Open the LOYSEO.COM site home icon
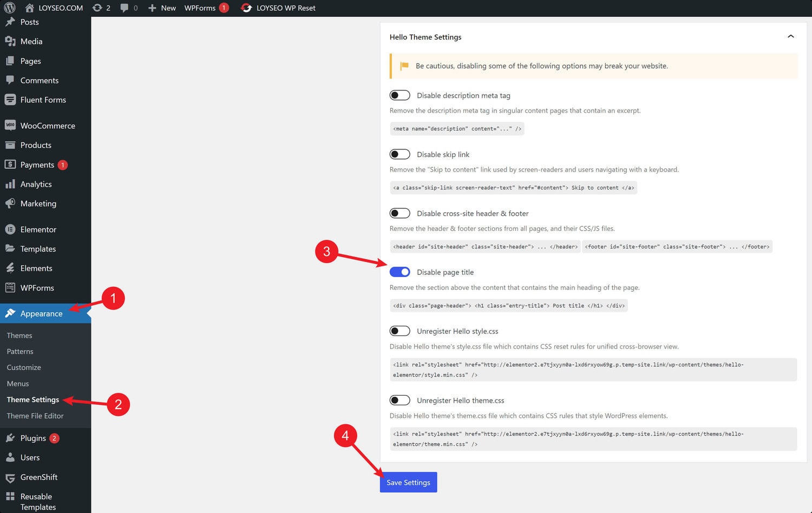The image size is (812, 513). click(x=29, y=8)
